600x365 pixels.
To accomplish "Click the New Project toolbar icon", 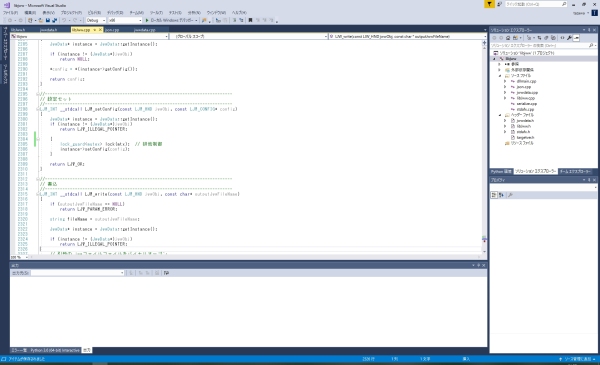I will click(30, 20).
